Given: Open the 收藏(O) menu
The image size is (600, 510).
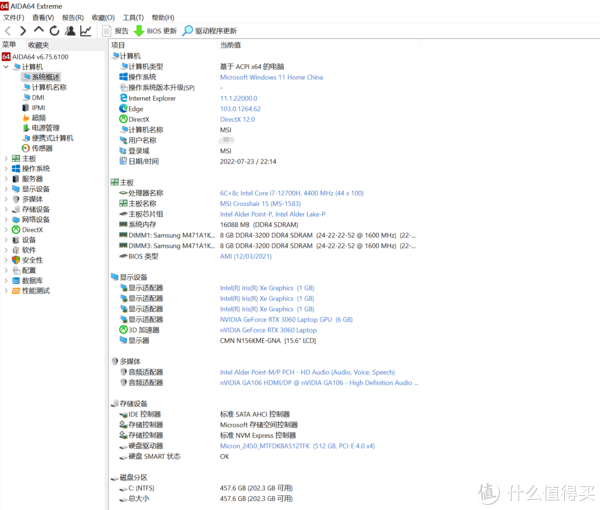Looking at the screenshot, I should pyautogui.click(x=103, y=18).
